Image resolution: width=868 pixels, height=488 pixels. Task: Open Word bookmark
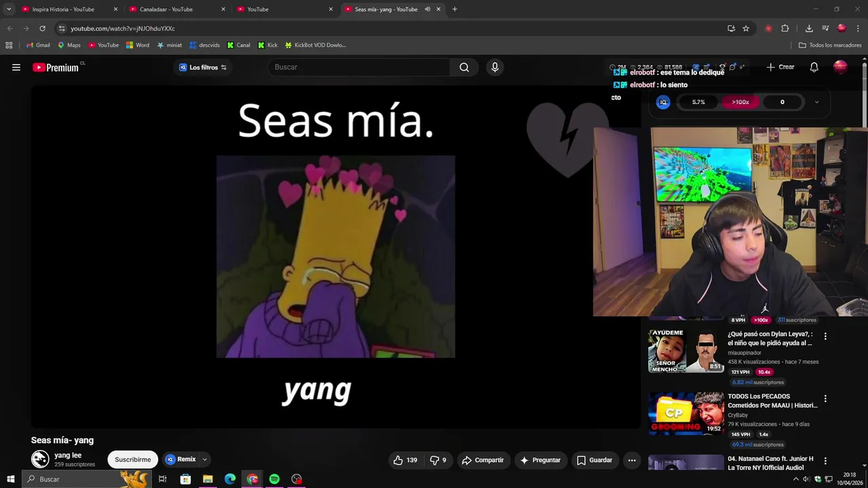click(138, 45)
